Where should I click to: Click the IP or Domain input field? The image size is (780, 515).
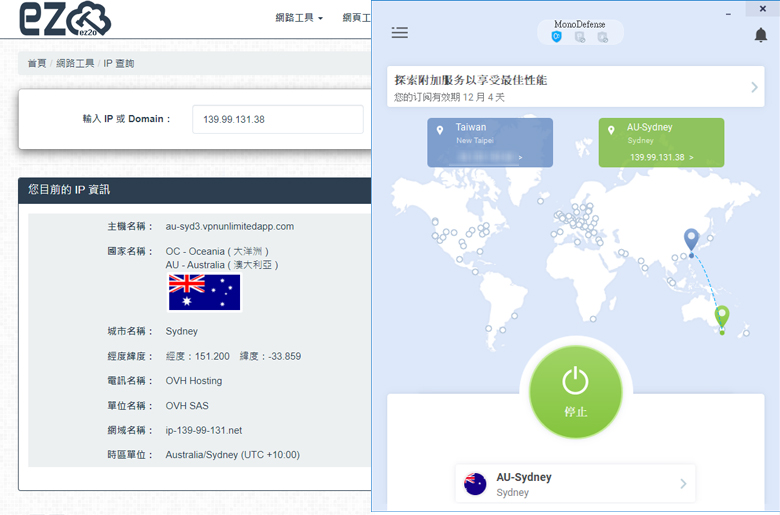point(278,119)
